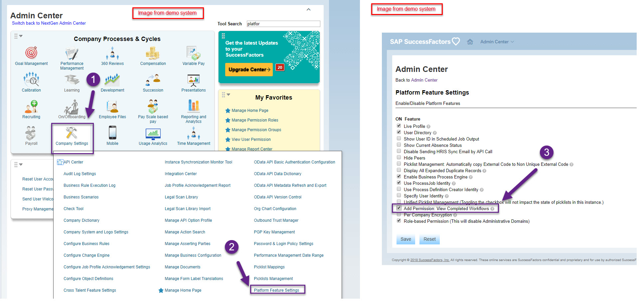Open the Learning graduation cap icon
This screenshot has width=644, height=303.
(x=72, y=80)
